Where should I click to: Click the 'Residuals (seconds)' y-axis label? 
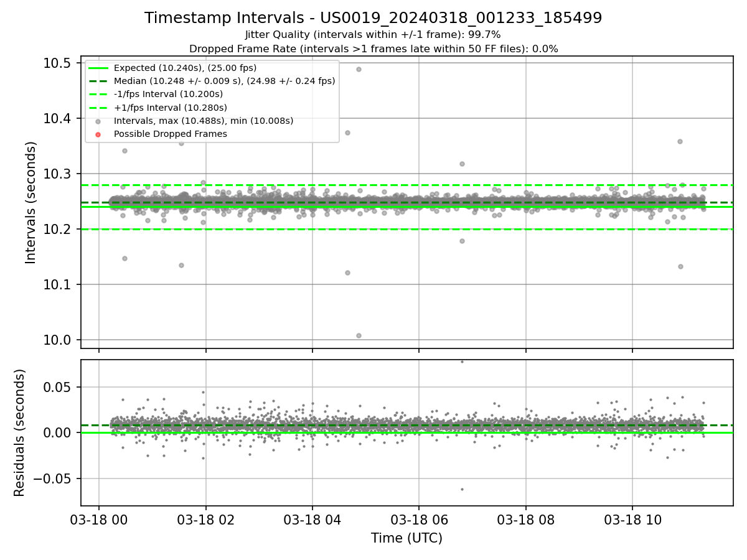[19, 432]
